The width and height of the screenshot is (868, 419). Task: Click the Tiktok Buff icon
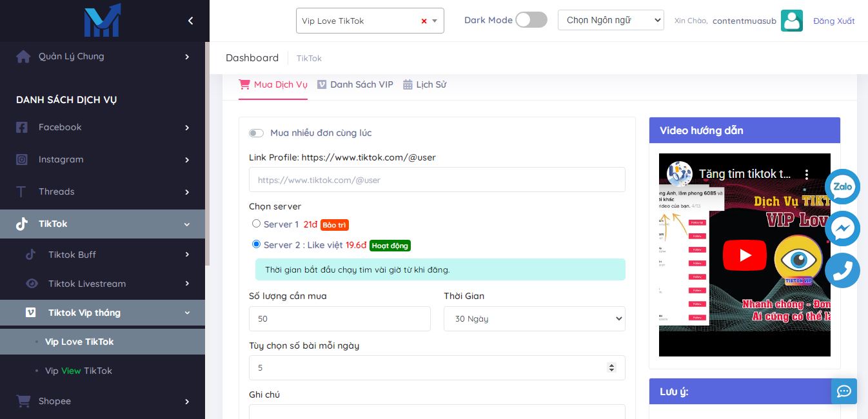pyautogui.click(x=30, y=255)
